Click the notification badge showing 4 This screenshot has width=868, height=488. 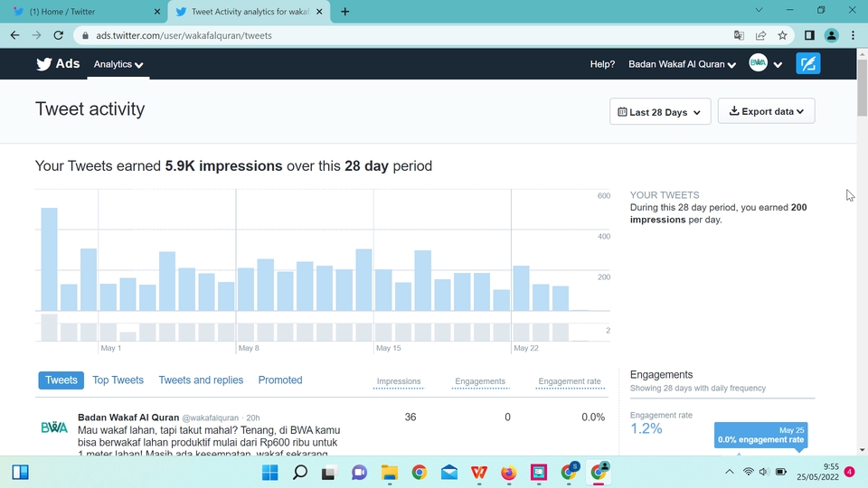(x=850, y=472)
